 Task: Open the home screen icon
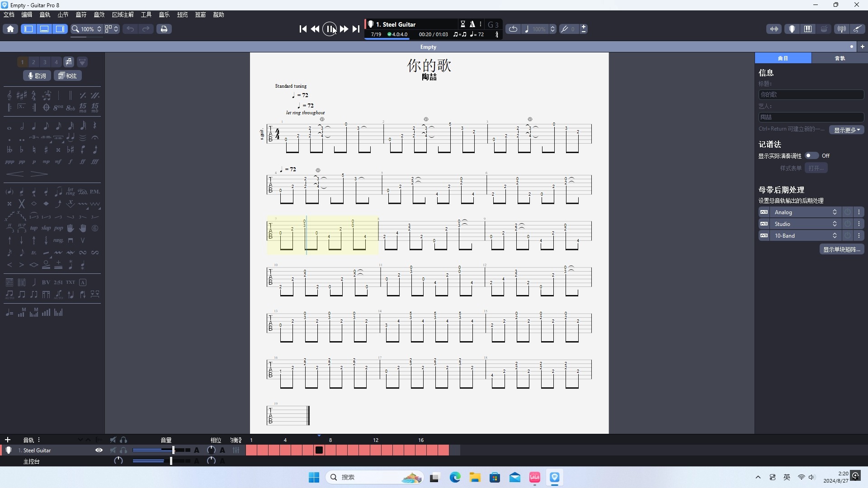(x=10, y=29)
